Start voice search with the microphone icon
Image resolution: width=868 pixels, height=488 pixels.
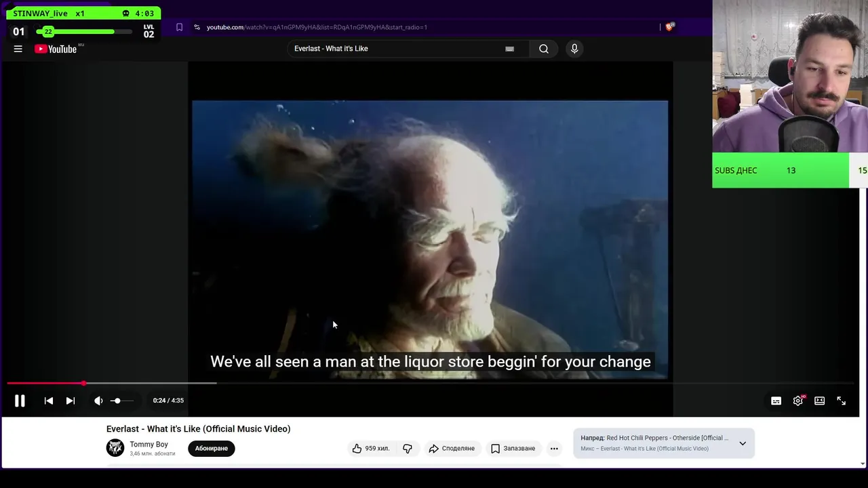(x=574, y=49)
